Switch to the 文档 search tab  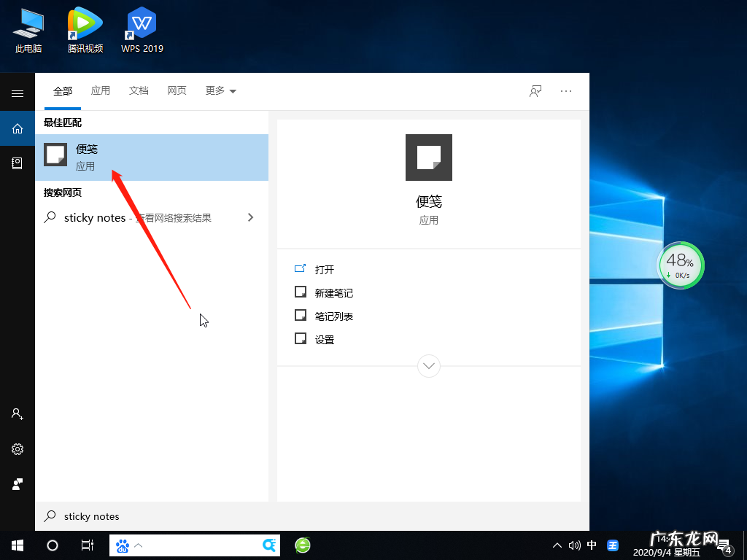tap(139, 90)
